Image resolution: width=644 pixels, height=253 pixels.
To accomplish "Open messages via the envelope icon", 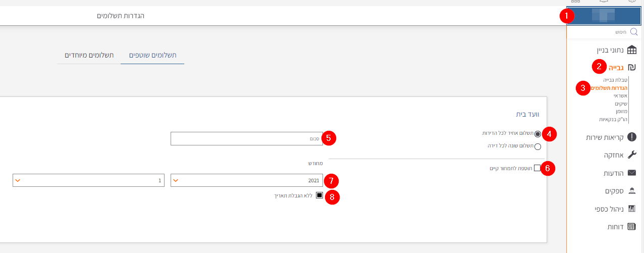I will click(x=631, y=173).
